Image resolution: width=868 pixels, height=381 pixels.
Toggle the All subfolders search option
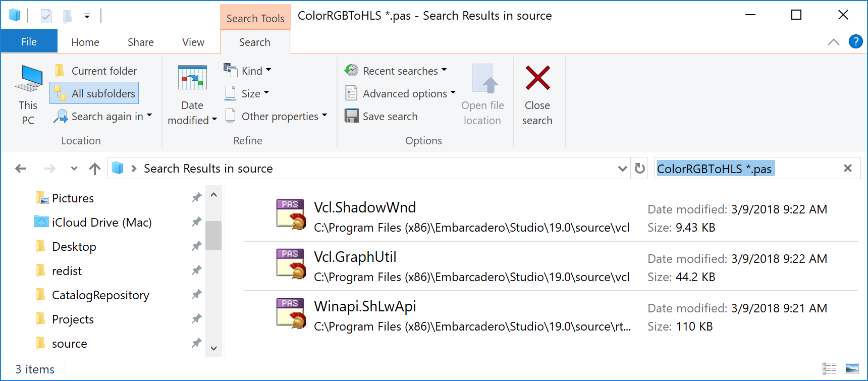coord(94,93)
